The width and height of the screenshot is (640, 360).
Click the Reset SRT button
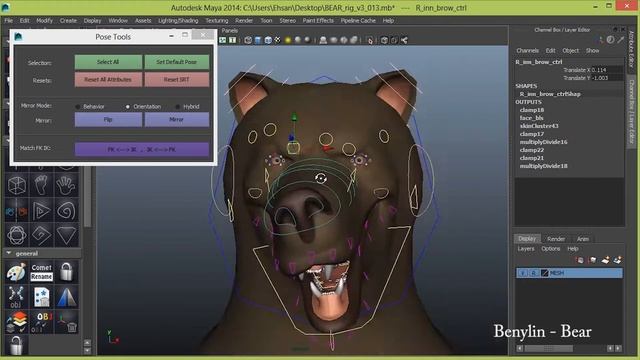coord(177,80)
